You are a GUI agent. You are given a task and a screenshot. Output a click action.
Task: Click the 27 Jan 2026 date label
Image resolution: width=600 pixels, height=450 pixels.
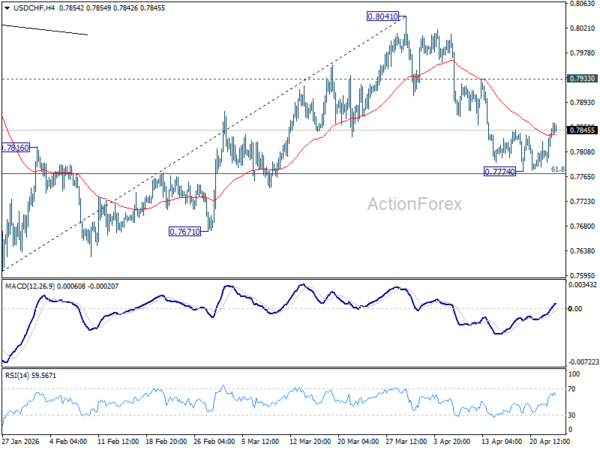coord(21,441)
